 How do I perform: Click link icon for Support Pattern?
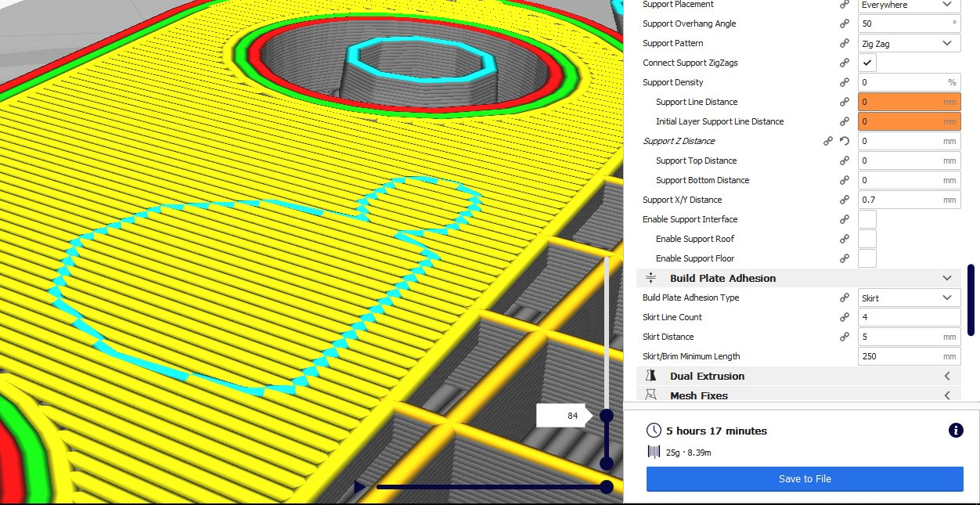[x=845, y=43]
